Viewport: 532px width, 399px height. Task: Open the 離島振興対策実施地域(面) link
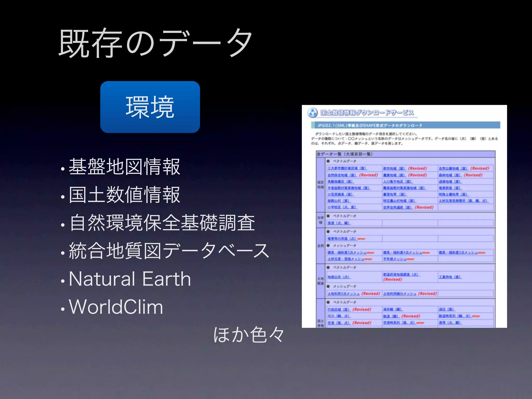(x=405, y=188)
